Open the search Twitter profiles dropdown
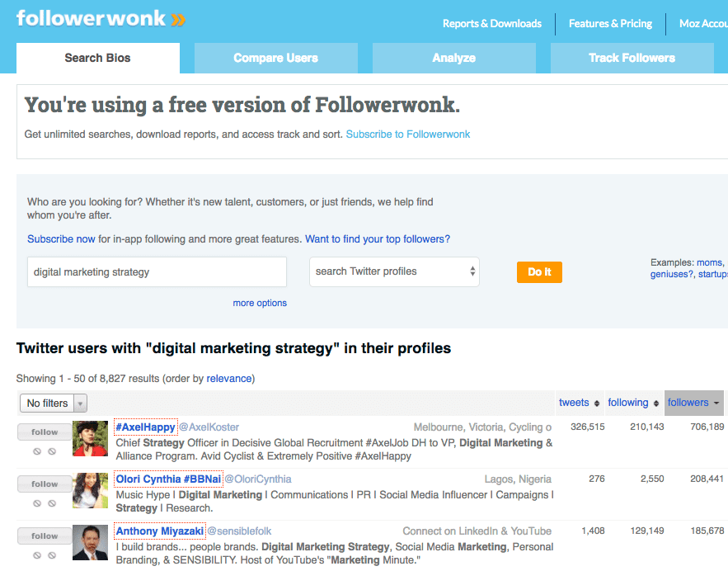Image resolution: width=728 pixels, height=571 pixels. 394,271
